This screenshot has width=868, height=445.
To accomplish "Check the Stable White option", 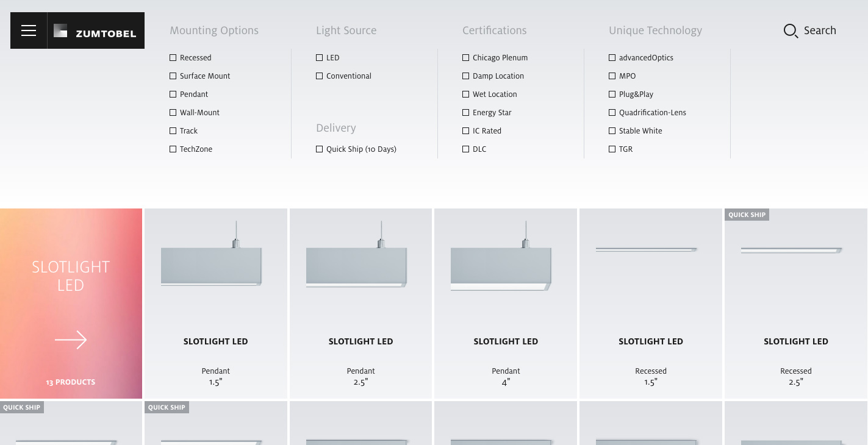I will [612, 131].
